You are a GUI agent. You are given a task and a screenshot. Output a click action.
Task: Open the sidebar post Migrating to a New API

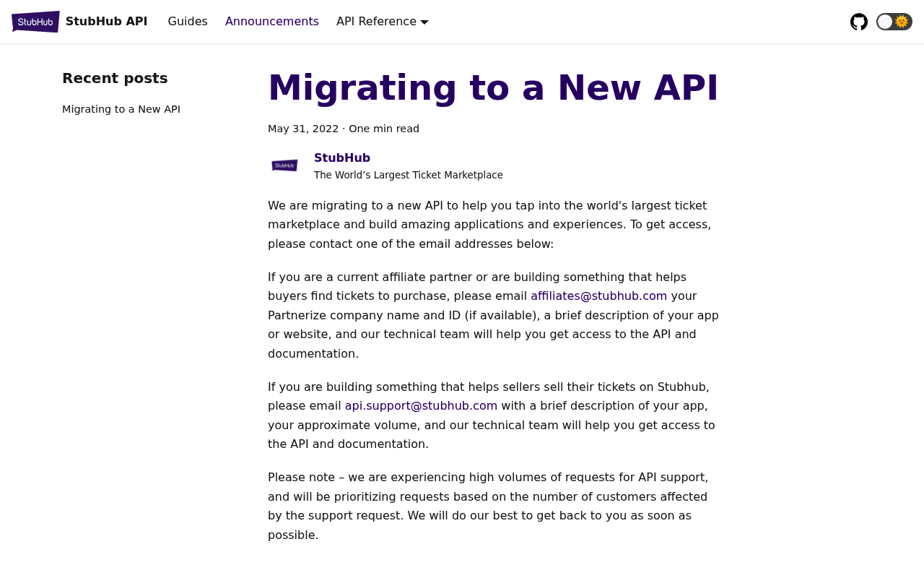pyautogui.click(x=121, y=109)
